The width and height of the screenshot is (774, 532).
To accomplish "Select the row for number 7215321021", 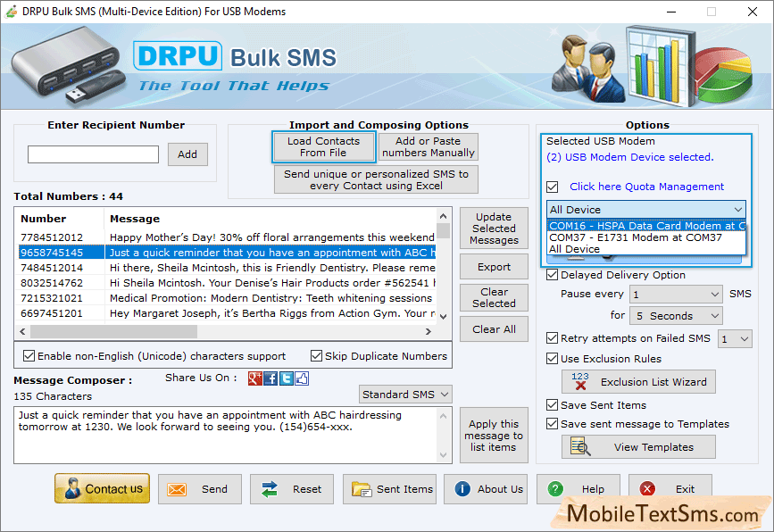I will coord(227,298).
